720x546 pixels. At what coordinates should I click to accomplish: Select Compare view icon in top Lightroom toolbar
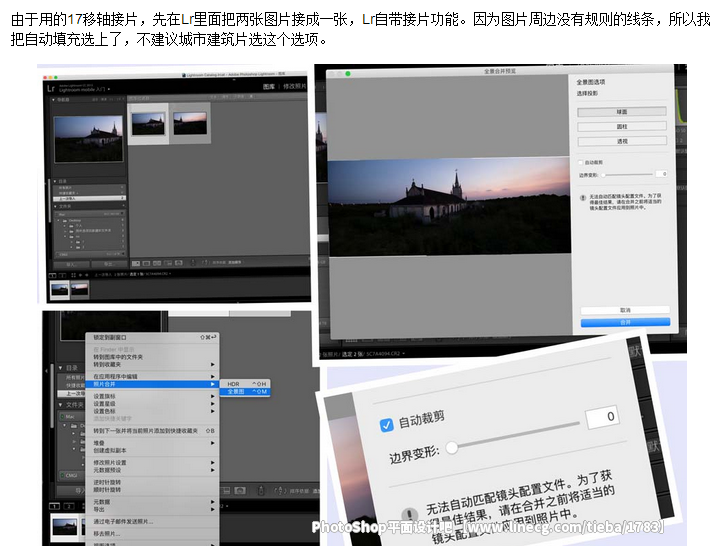coord(157,264)
